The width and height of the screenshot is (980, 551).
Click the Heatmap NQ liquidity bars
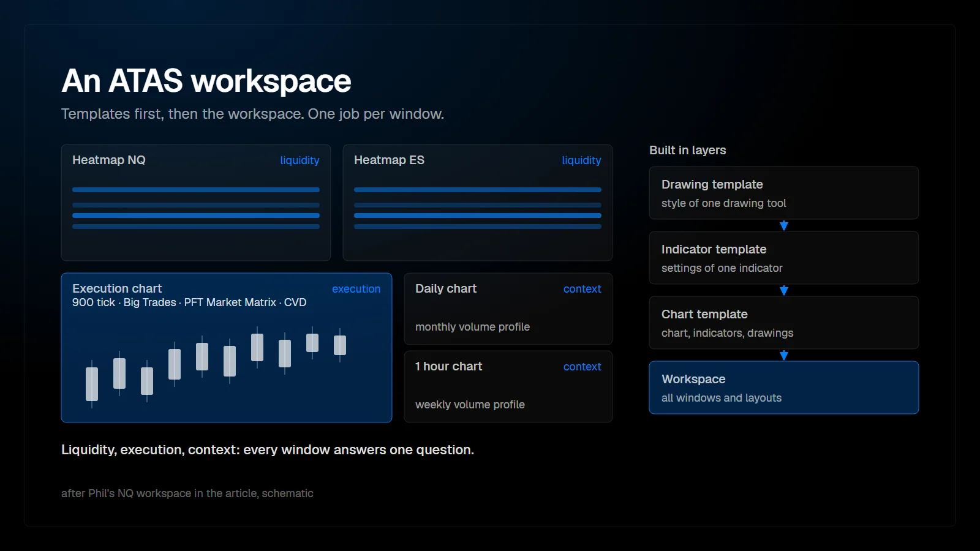tap(196, 208)
